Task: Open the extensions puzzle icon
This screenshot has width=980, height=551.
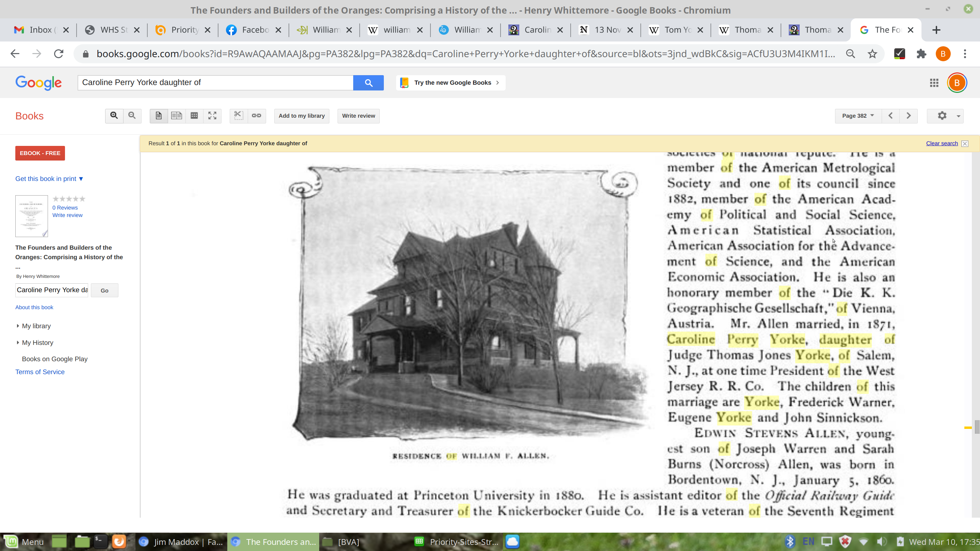Action: (921, 54)
